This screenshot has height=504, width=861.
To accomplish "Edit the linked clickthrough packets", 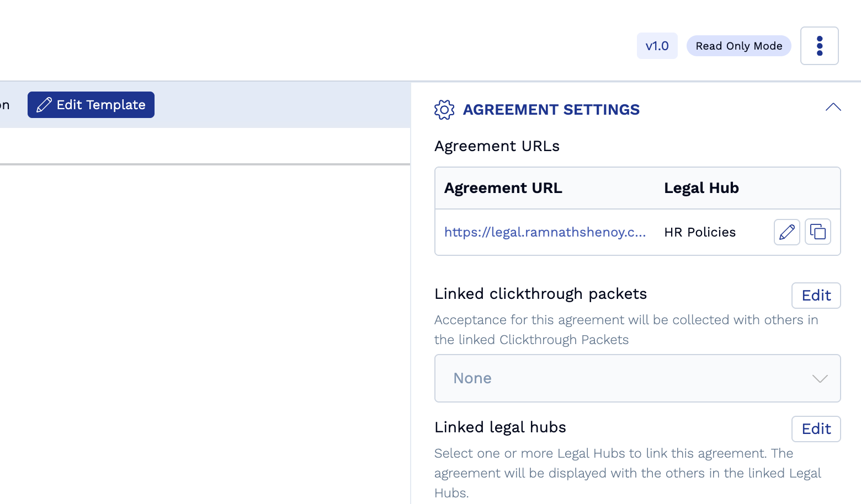I will (816, 296).
